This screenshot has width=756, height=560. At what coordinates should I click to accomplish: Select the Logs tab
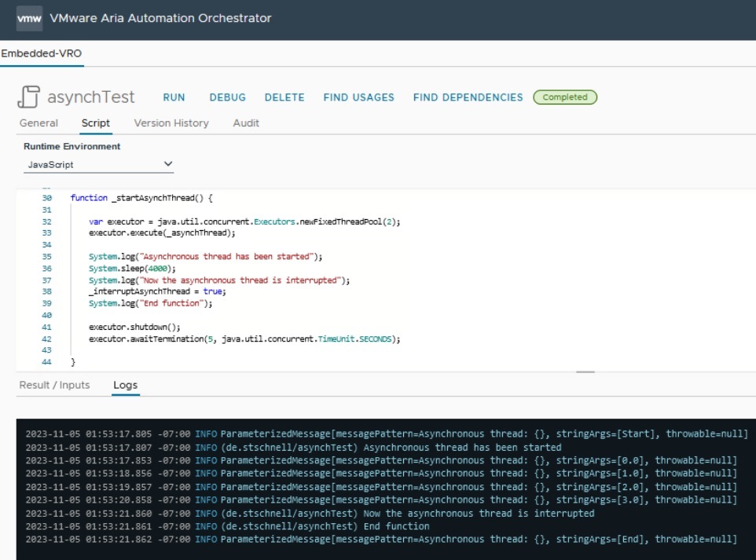tap(126, 385)
